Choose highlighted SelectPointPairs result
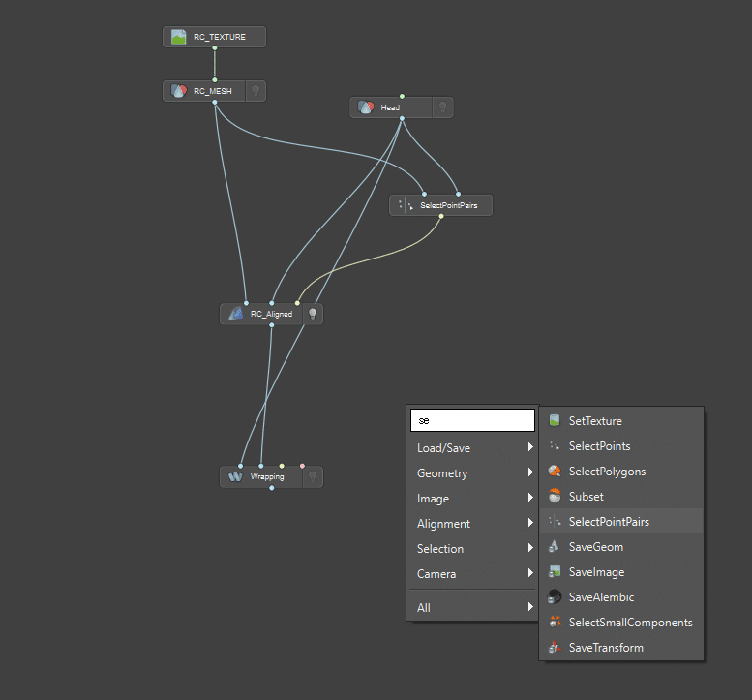The image size is (752, 700). 621,522
